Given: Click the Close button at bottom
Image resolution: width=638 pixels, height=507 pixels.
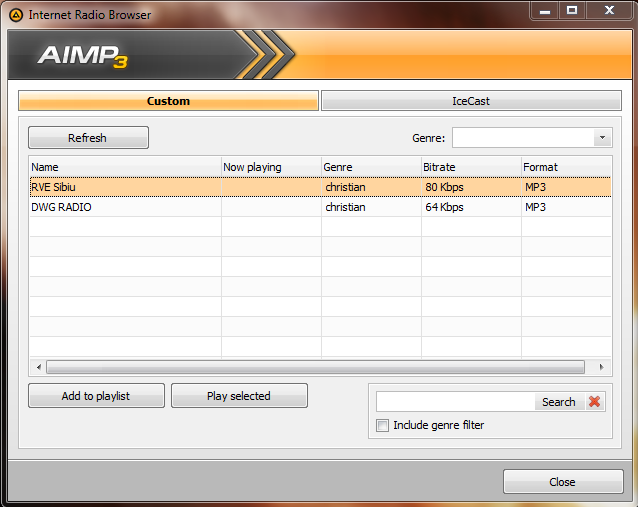Looking at the screenshot, I should 563,482.
